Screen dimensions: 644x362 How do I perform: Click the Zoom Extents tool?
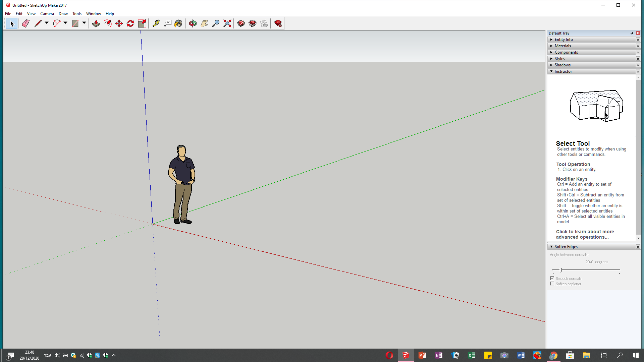coord(227,23)
